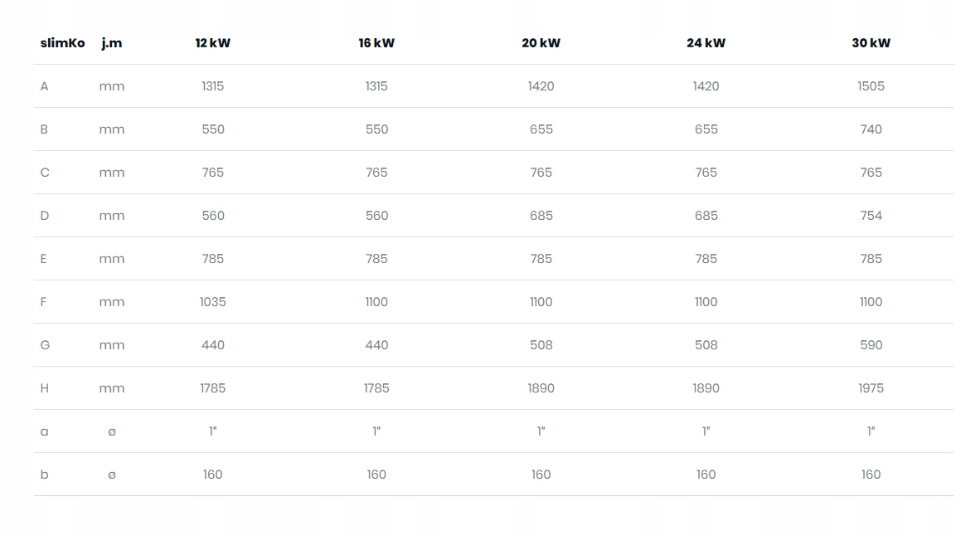This screenshot has height=536, width=980.
Task: Click the 590 value in row G
Action: (x=871, y=345)
